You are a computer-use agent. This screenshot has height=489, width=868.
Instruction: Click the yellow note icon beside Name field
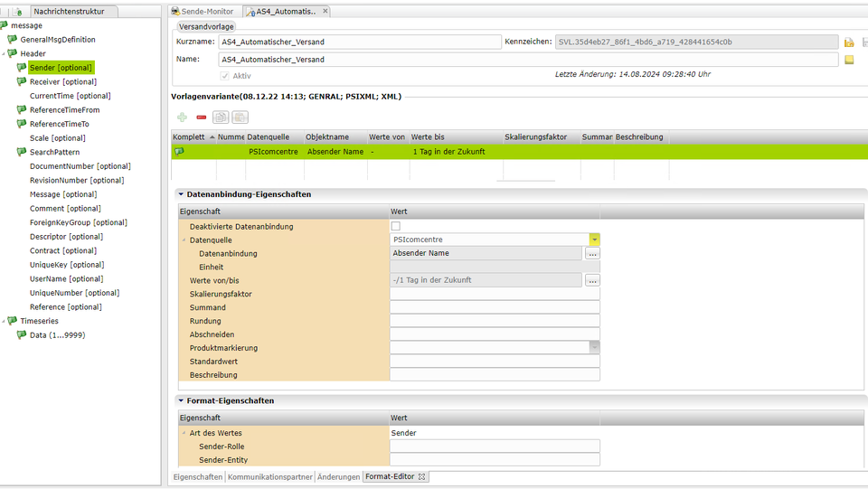(x=849, y=60)
